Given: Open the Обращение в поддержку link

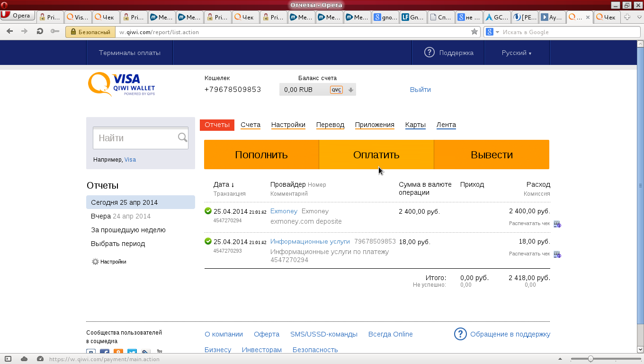Looking at the screenshot, I should coord(510,334).
